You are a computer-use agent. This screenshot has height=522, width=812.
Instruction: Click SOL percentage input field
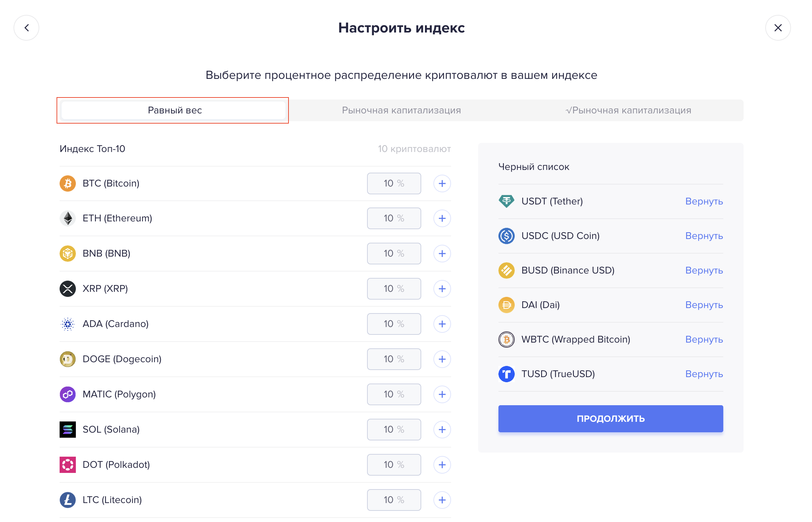tap(394, 430)
